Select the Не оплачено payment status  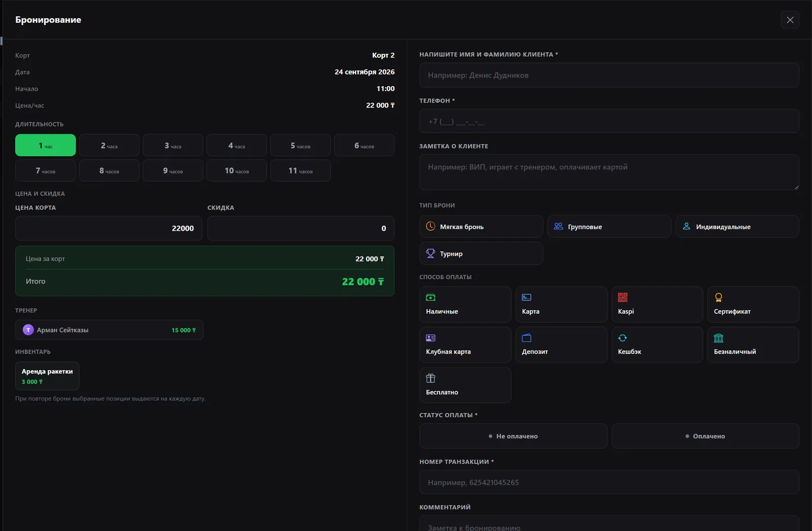(513, 436)
